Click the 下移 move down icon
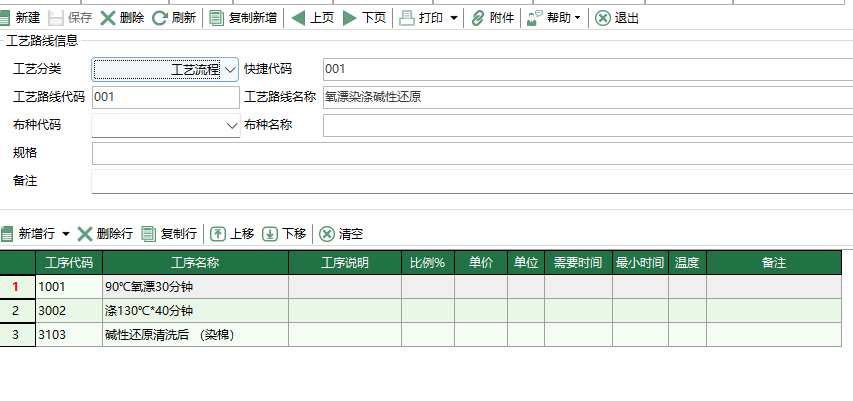 pos(270,234)
